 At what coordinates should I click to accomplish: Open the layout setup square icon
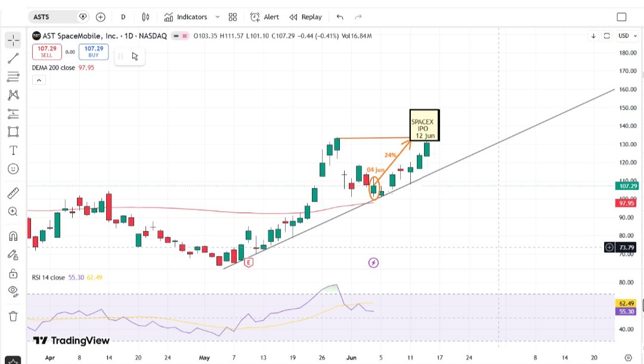point(621,17)
